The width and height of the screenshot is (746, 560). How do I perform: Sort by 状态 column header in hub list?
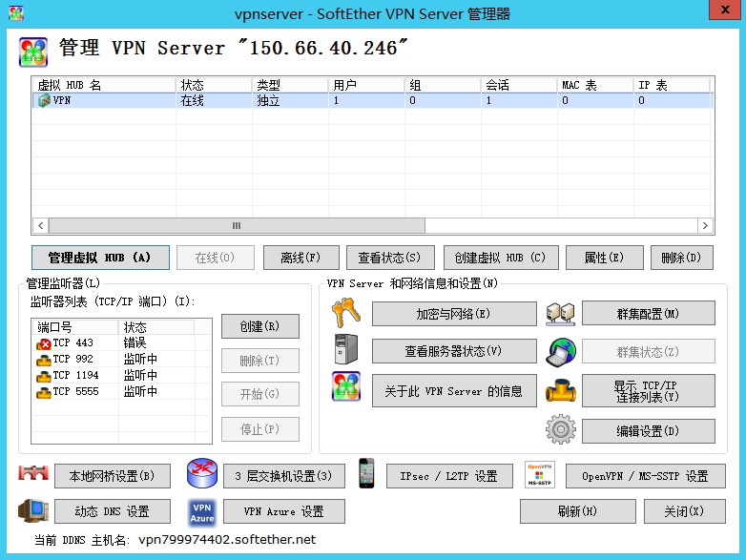click(x=214, y=85)
